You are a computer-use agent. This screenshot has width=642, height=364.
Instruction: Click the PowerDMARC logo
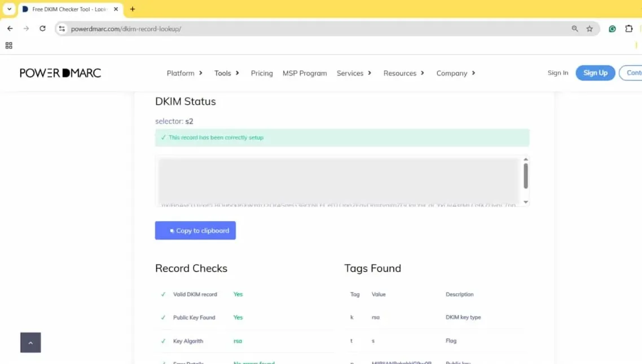[x=60, y=73]
